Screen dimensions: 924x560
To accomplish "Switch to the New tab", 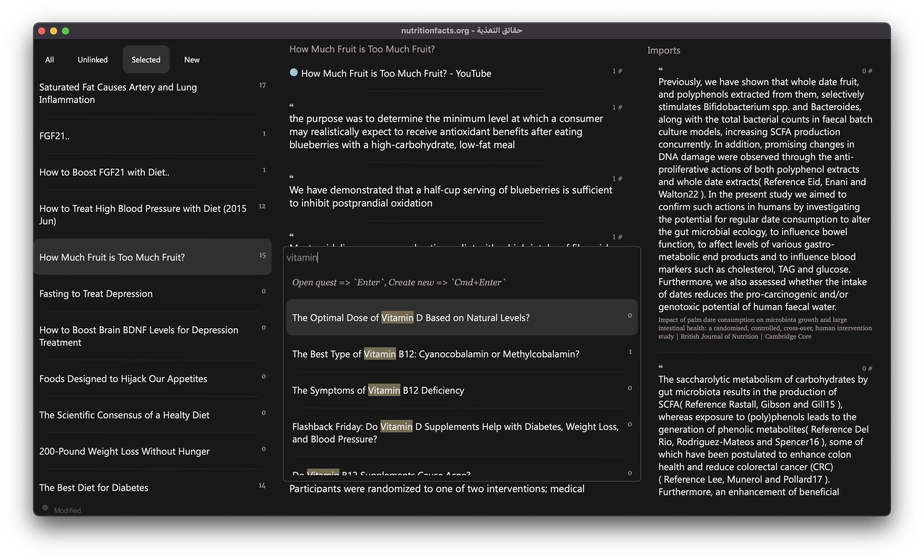I will click(192, 60).
